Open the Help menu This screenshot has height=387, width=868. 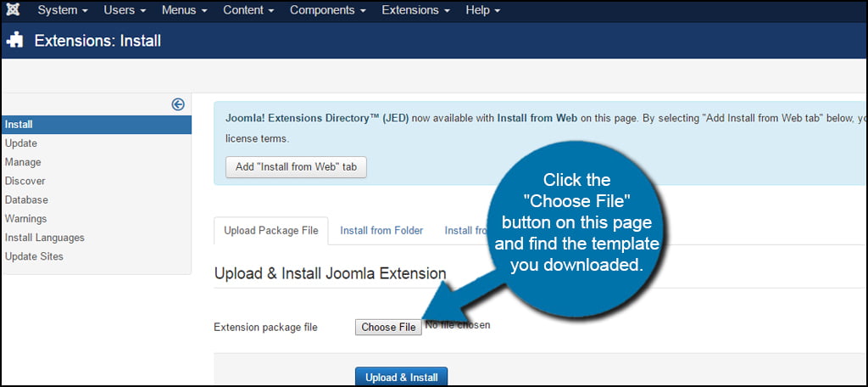point(482,10)
